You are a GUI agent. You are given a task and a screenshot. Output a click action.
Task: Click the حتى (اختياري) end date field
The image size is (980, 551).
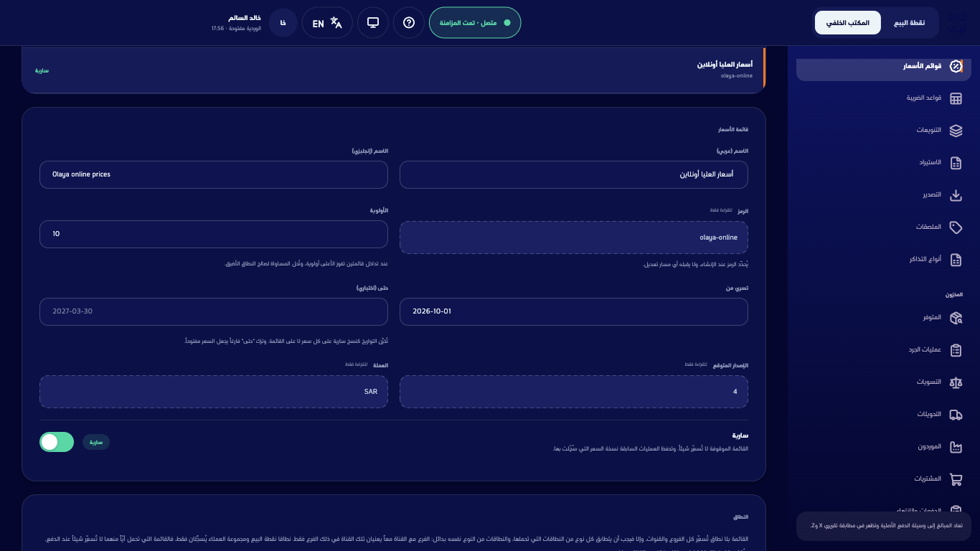pos(214,311)
